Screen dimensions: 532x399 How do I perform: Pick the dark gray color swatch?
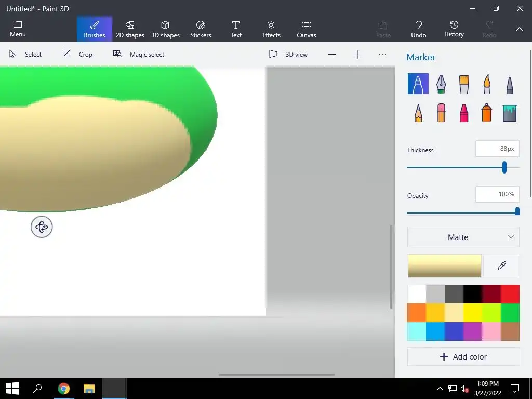454,294
